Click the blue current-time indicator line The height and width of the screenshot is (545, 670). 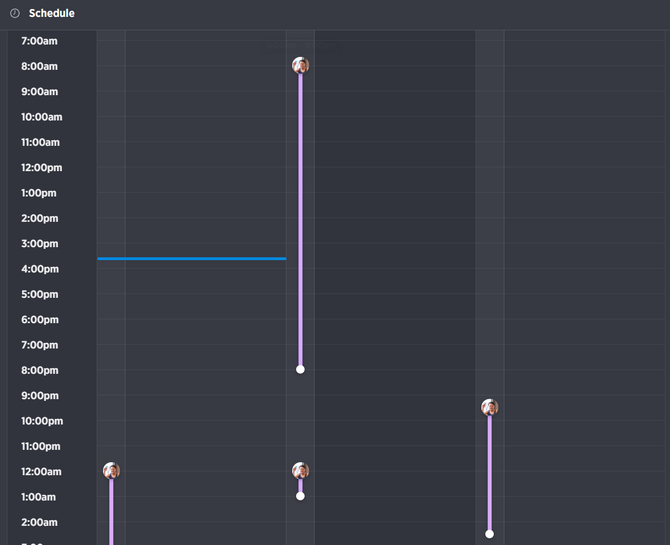191,259
